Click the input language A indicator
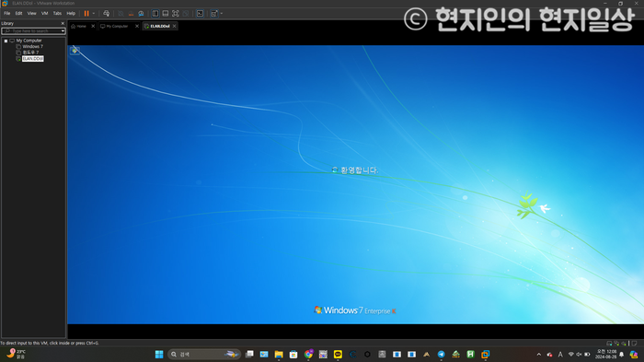The image size is (644, 362). click(x=560, y=355)
